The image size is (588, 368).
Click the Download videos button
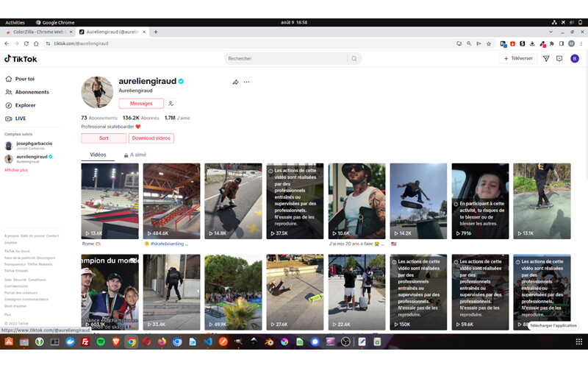point(151,138)
